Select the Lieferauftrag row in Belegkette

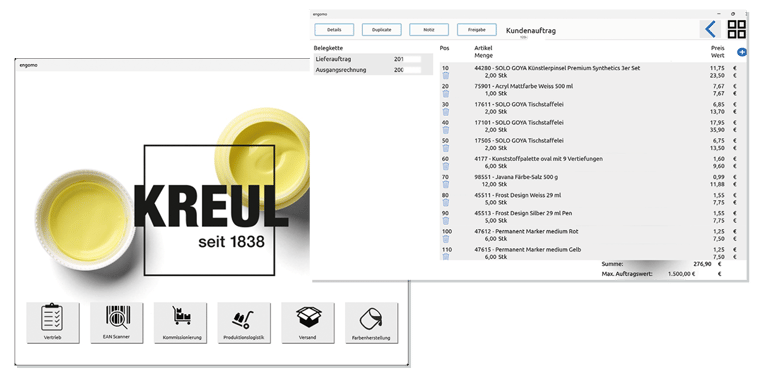(x=373, y=59)
